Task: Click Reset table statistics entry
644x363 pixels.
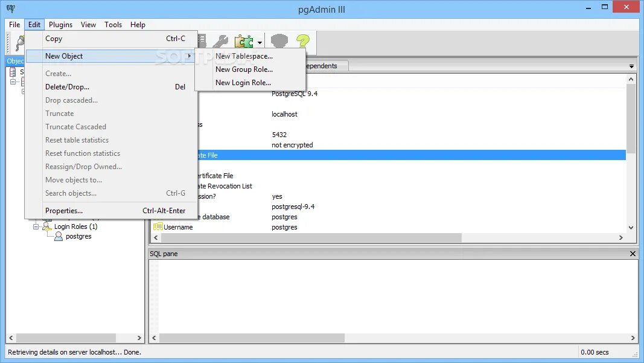Action: pos(112,140)
